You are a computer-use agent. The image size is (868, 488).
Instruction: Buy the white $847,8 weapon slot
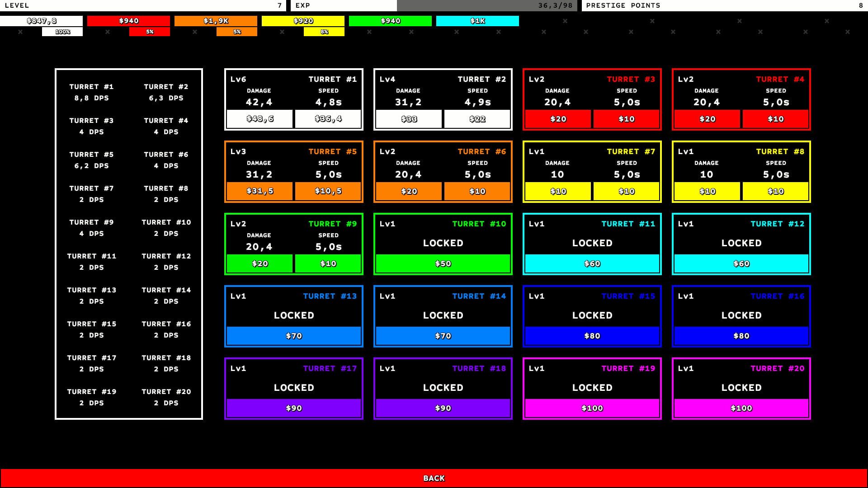tap(42, 20)
